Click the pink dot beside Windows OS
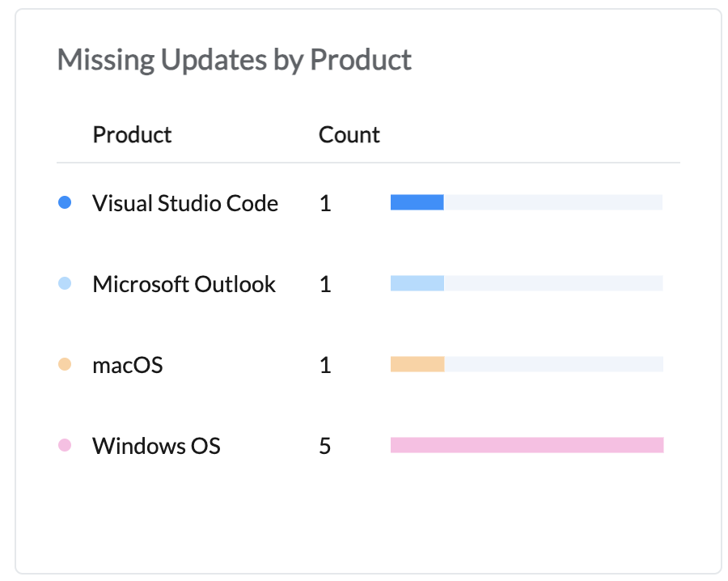This screenshot has width=728, height=581. point(66,445)
